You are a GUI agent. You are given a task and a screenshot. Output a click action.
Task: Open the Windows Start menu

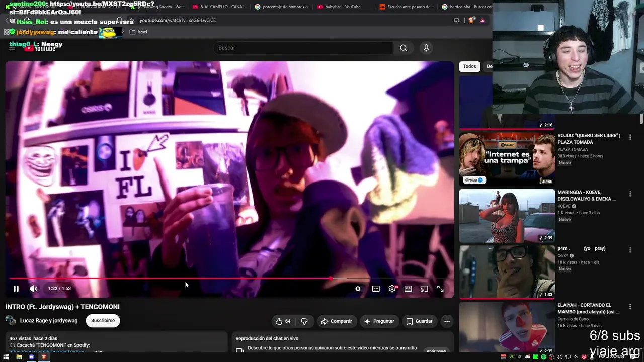point(6,357)
